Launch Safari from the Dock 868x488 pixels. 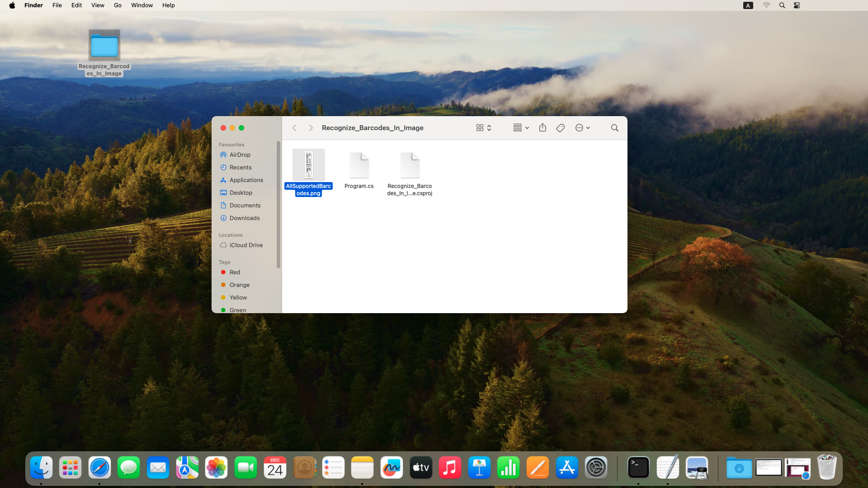(99, 468)
